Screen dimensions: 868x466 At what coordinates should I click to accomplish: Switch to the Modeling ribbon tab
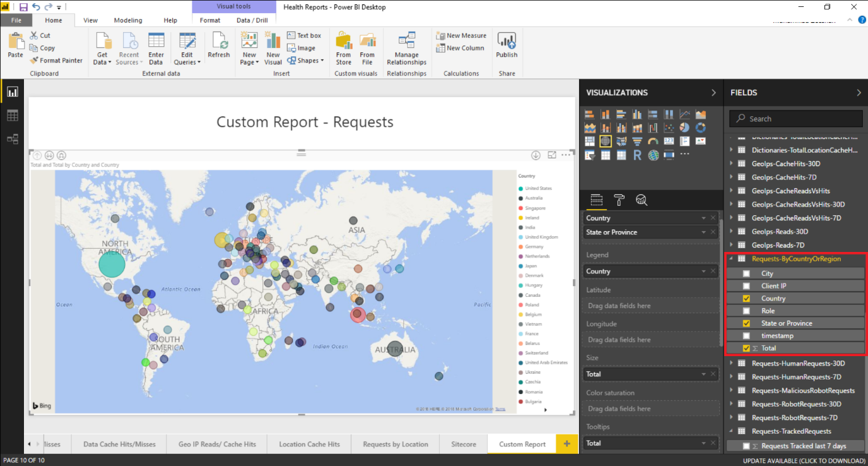pos(128,20)
